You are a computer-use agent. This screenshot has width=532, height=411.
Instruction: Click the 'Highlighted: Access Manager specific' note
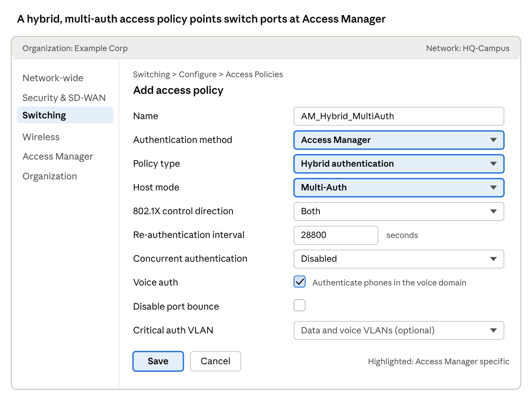click(x=439, y=362)
